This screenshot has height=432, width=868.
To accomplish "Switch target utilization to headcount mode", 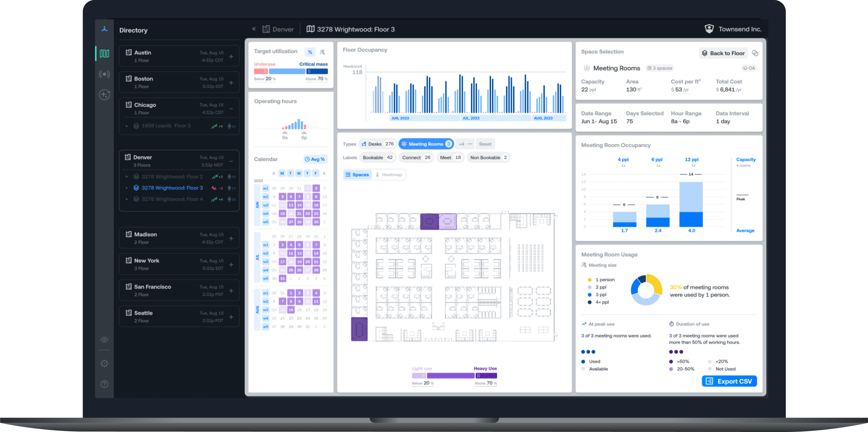I will [x=322, y=52].
